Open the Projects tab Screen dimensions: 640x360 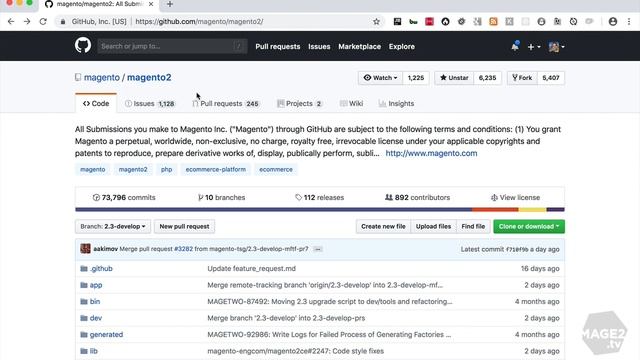300,104
